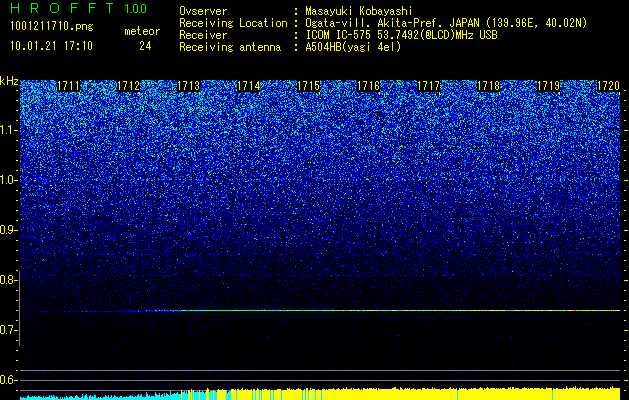Click the cyan signal level bar graph
Screen dimensions: 629x400
point(100,397)
